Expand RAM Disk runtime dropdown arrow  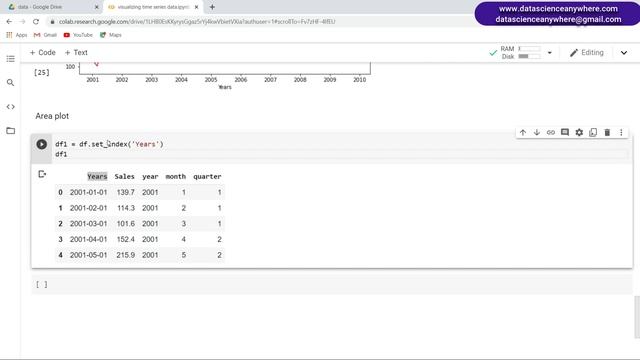(549, 53)
